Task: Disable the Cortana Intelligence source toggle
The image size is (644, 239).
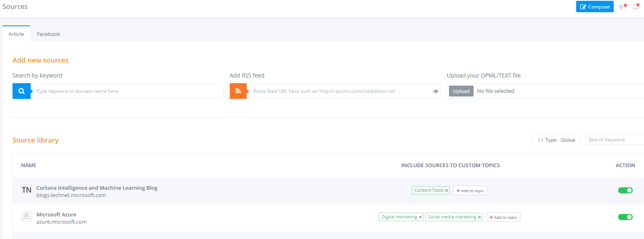Action: point(625,191)
